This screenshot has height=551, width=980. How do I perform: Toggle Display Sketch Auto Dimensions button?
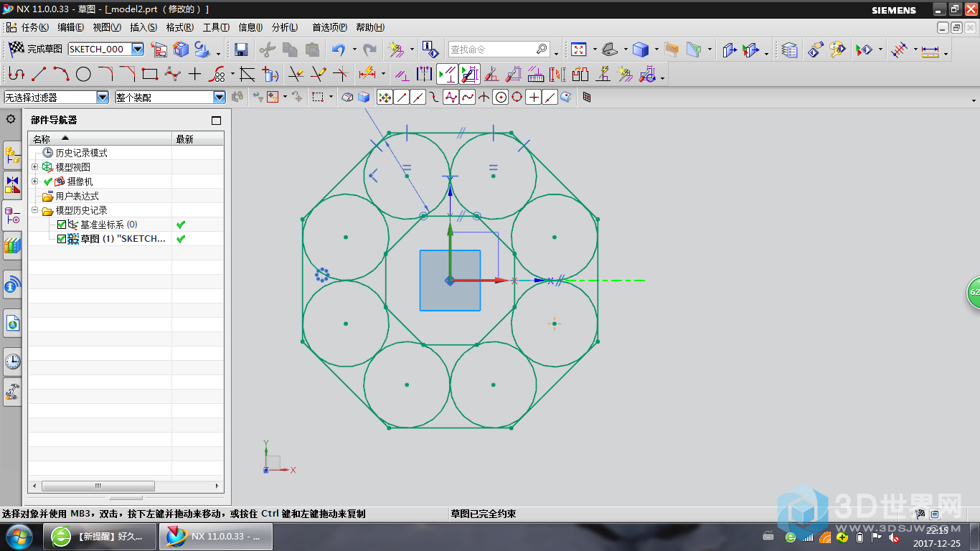coord(469,74)
